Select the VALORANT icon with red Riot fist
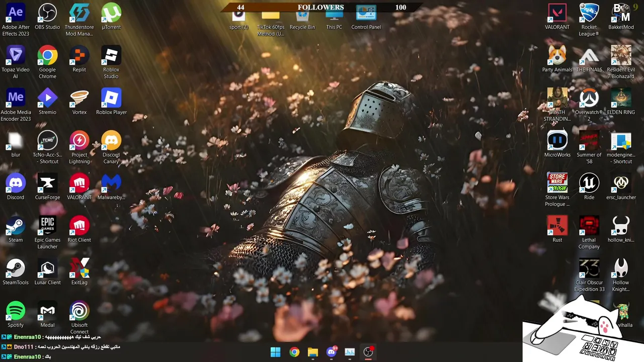This screenshot has width=644, height=362. (x=79, y=183)
